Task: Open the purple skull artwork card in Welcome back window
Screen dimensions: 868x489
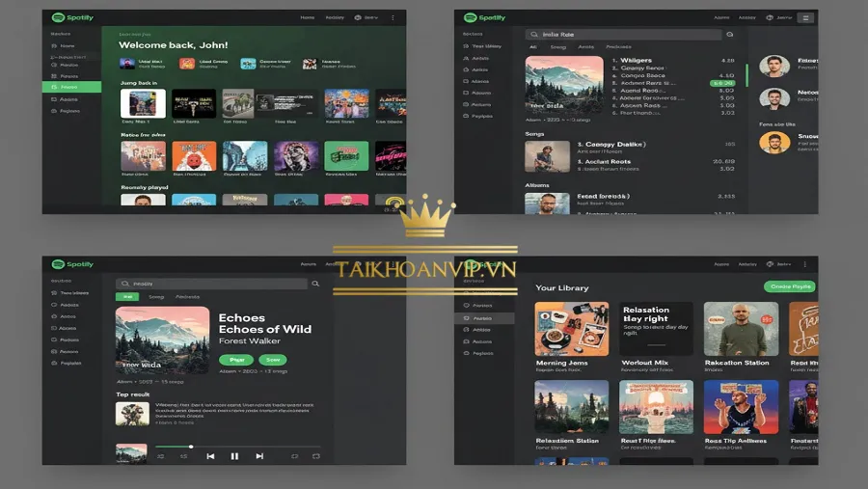Action: [x=296, y=155]
